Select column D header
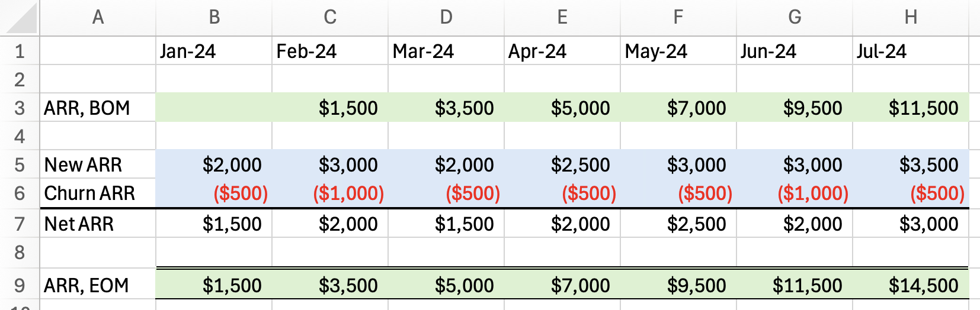Image resolution: width=980 pixels, height=310 pixels. [x=446, y=18]
